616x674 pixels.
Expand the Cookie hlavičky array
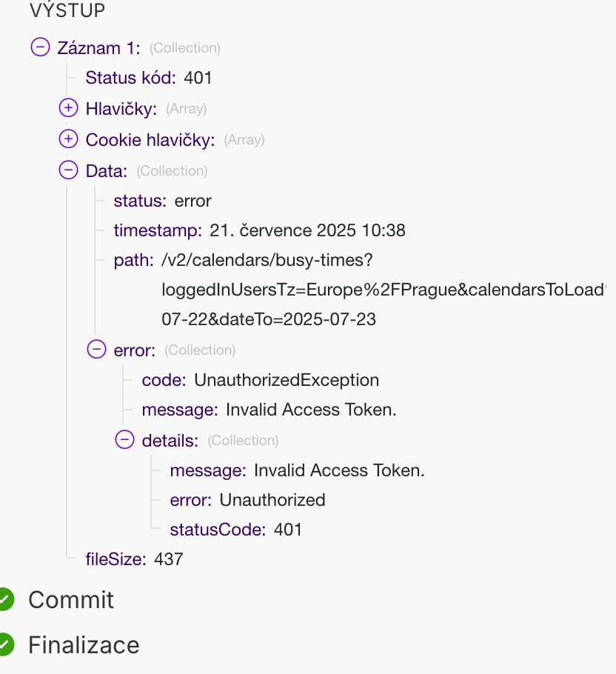coord(68,139)
